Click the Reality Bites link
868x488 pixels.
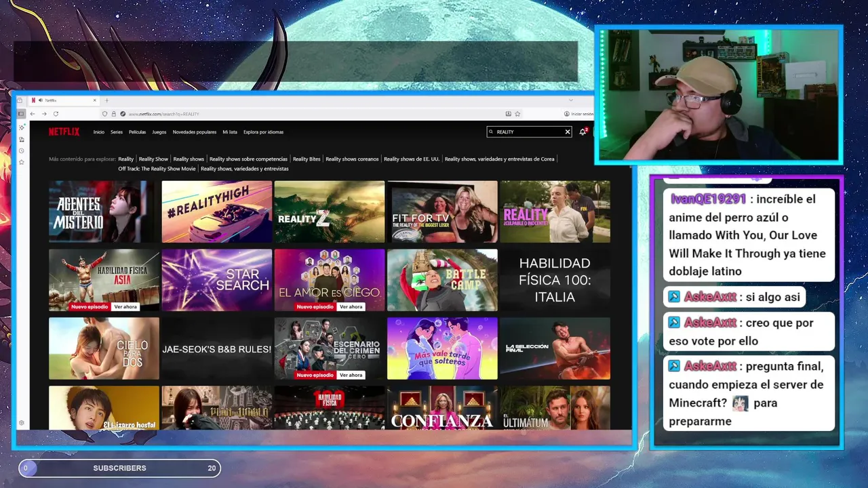coord(307,159)
